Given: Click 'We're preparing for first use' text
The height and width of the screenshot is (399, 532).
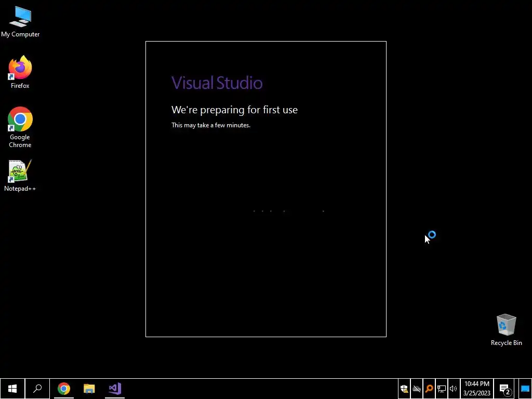Looking at the screenshot, I should point(234,110).
